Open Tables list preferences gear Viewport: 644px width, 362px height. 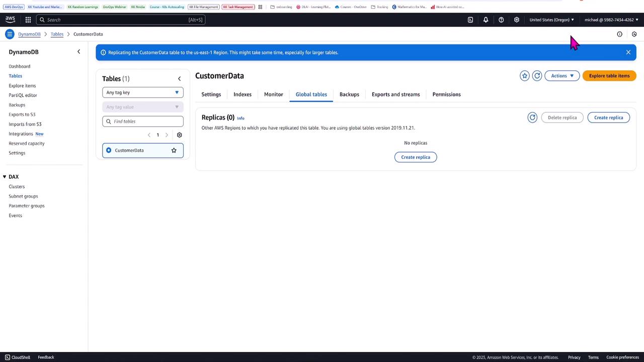tap(179, 135)
